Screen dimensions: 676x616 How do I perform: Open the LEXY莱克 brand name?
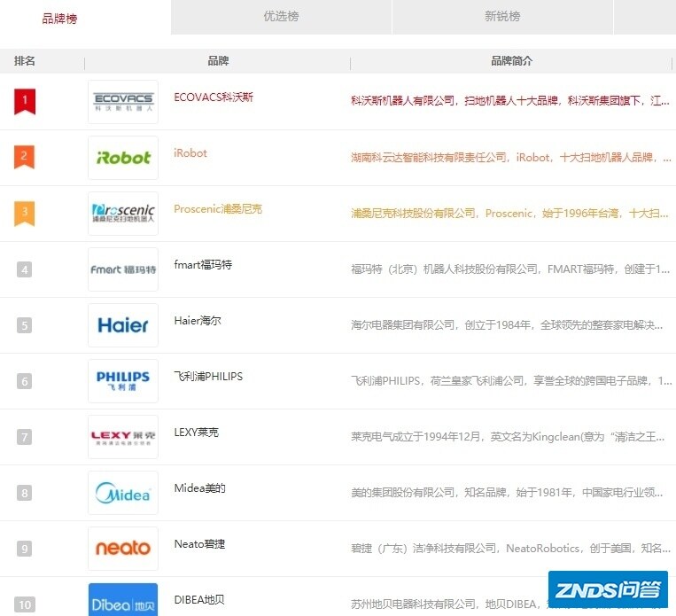pyautogui.click(x=196, y=433)
